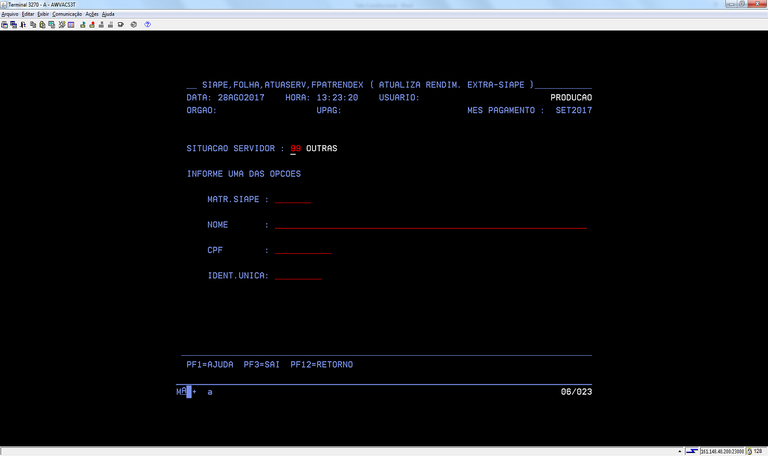Click the blue help question icon
This screenshot has height=456, width=768.
147,24
